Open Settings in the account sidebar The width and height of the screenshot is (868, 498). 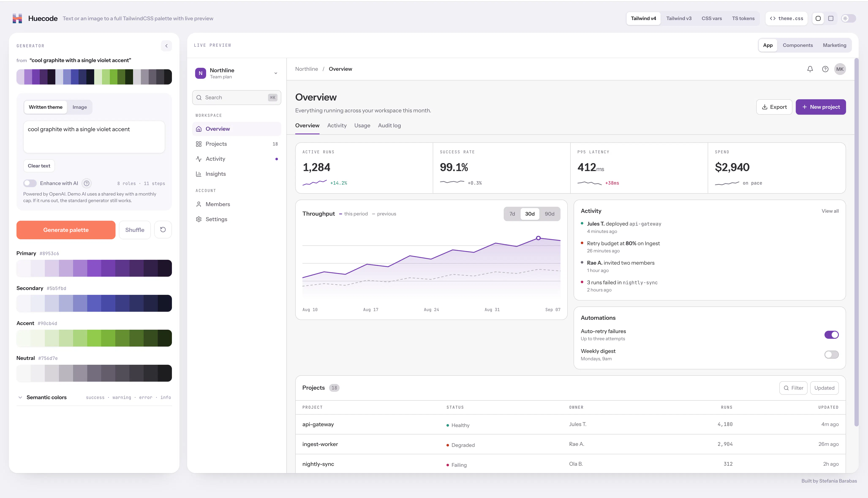point(237,219)
